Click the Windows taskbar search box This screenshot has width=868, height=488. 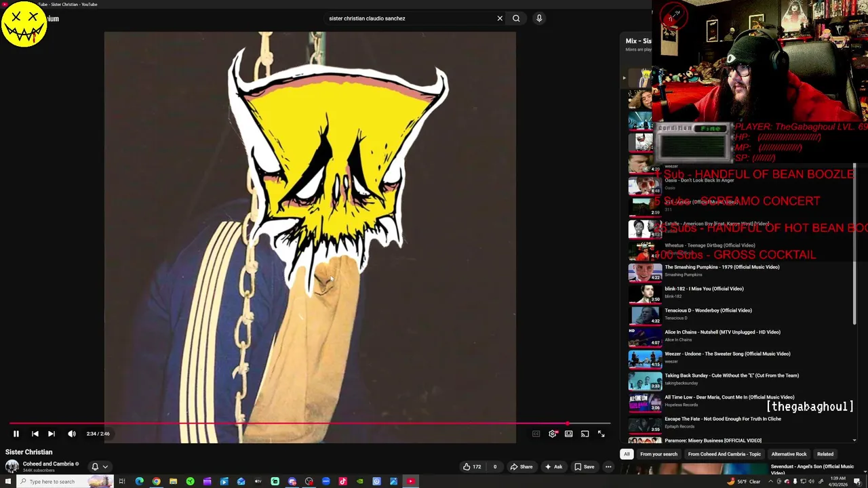click(65, 481)
